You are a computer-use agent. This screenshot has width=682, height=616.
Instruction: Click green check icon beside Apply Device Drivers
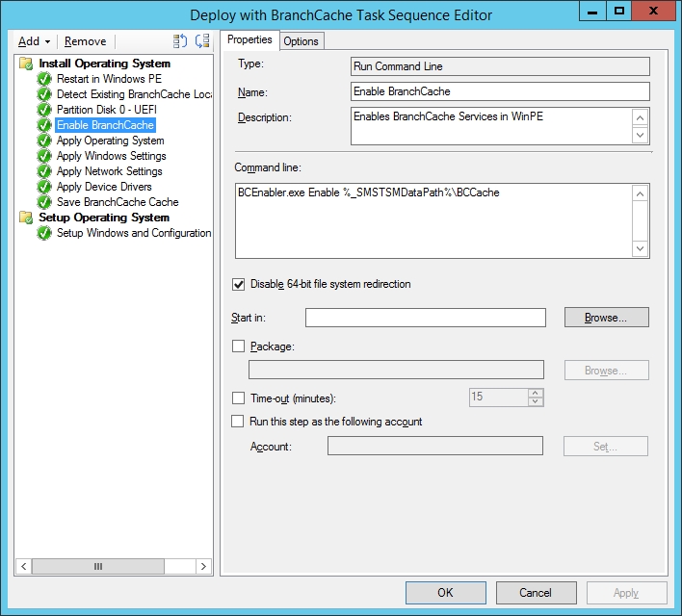44,187
